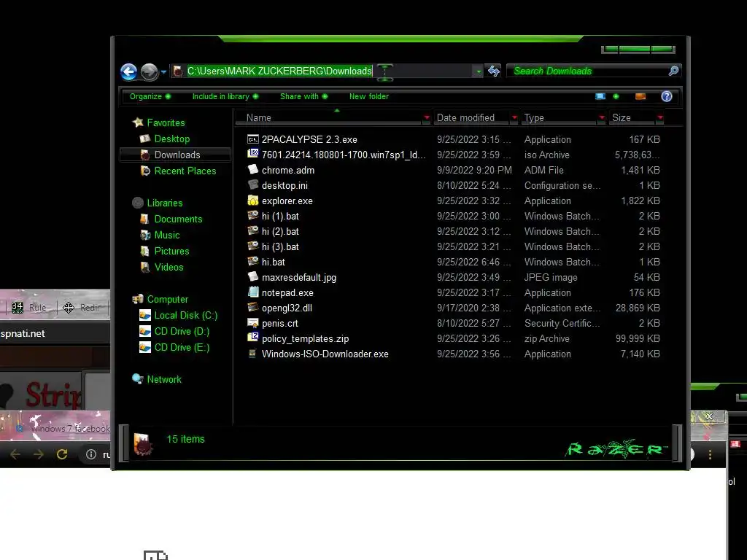Select the notepad.exe file icon
Image resolution: width=747 pixels, height=560 pixels.
click(x=253, y=292)
